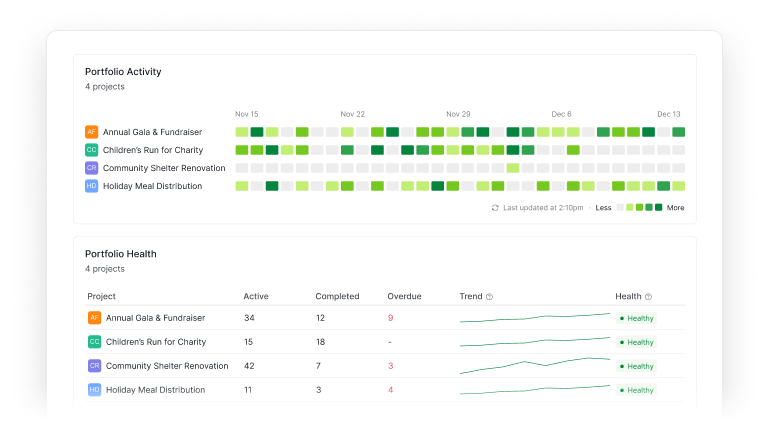Image resolution: width=768 pixels, height=424 pixels.
Task: Click the AF icon in Portfolio Activity
Action: (x=92, y=132)
